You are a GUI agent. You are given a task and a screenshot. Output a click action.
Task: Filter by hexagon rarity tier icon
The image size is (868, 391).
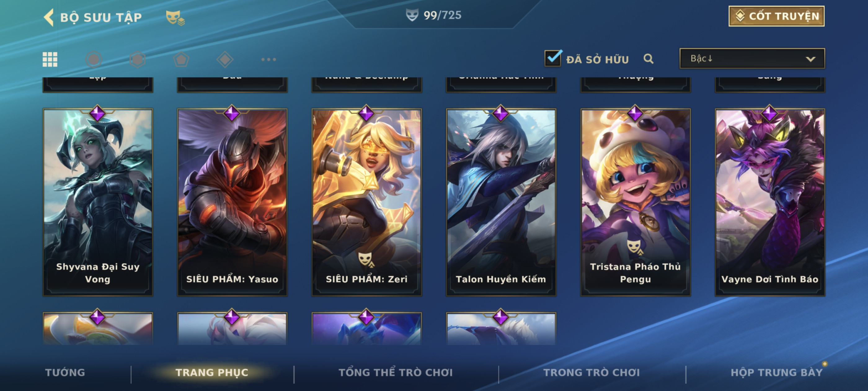(x=137, y=59)
